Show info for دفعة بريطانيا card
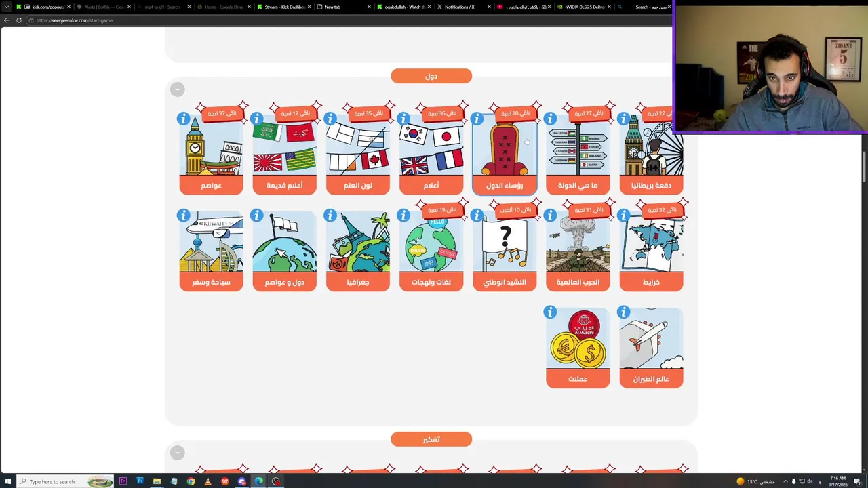The image size is (868, 488). tap(623, 119)
